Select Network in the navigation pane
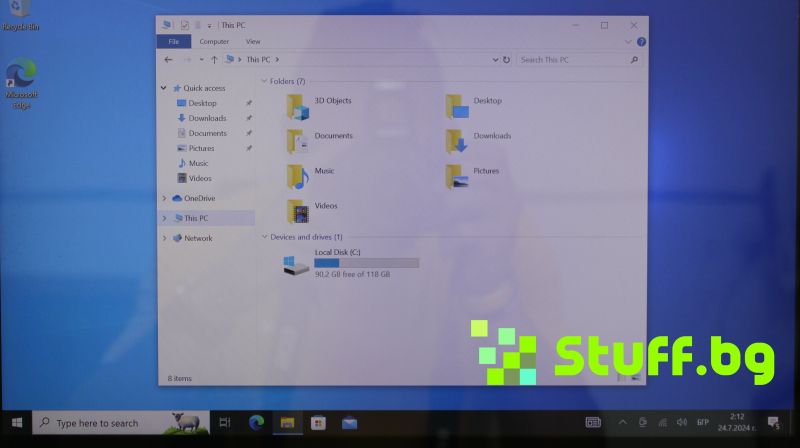This screenshot has width=800, height=448. [198, 238]
